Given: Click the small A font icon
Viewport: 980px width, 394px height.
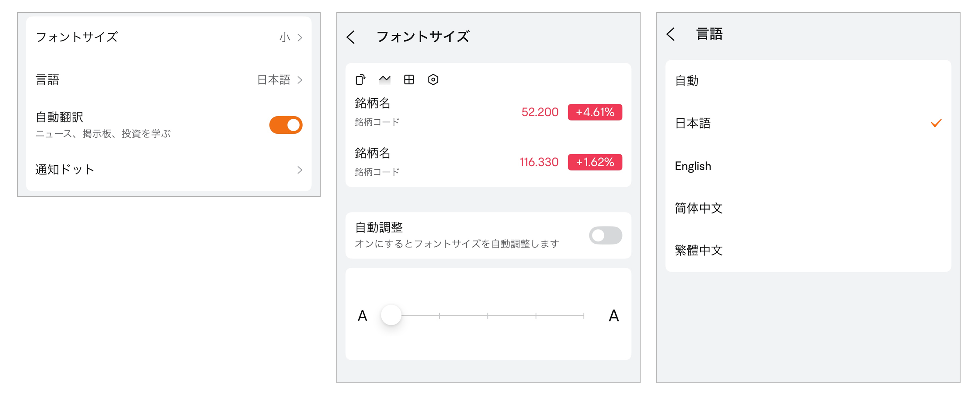Looking at the screenshot, I should pos(362,315).
